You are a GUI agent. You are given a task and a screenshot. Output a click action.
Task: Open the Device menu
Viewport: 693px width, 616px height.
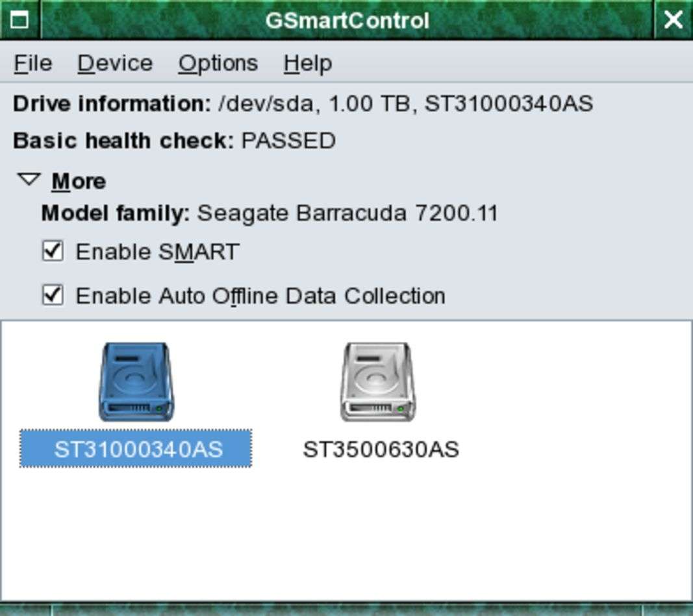115,63
